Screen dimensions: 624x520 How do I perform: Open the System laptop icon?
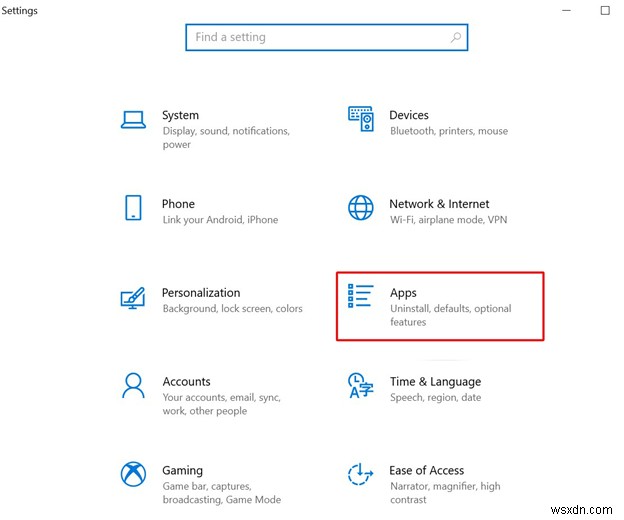coord(133,120)
